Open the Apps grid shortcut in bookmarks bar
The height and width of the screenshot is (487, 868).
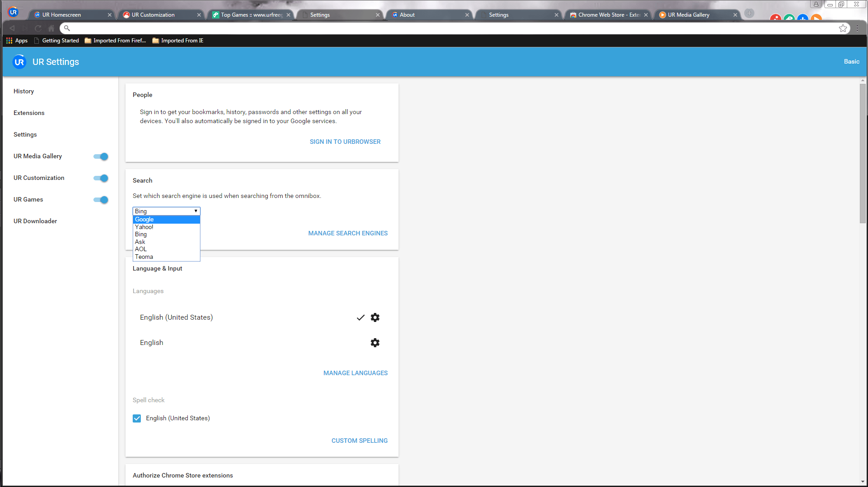click(x=16, y=41)
